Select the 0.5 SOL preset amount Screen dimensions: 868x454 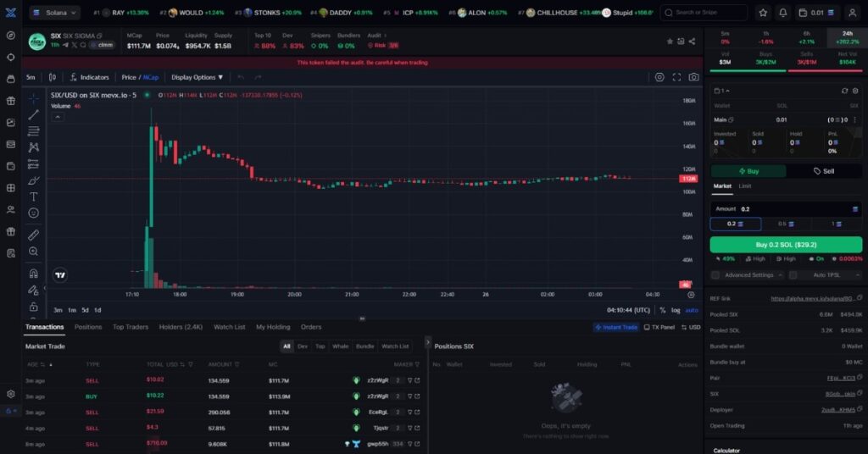coord(786,224)
